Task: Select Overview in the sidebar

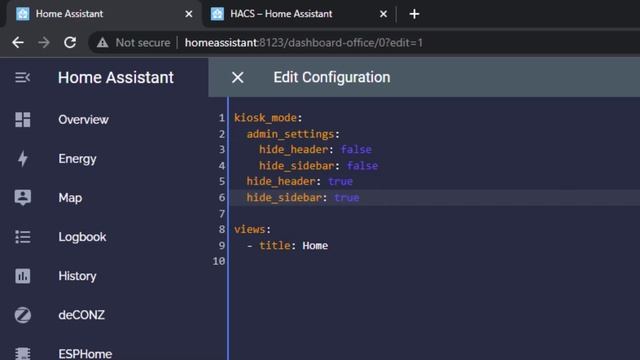Action: click(x=83, y=120)
